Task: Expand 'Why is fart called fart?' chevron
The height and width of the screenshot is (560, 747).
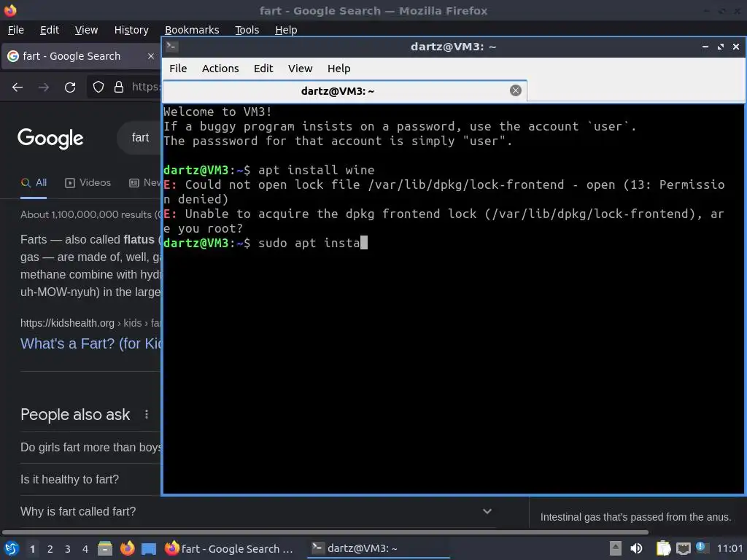Action: [487, 511]
